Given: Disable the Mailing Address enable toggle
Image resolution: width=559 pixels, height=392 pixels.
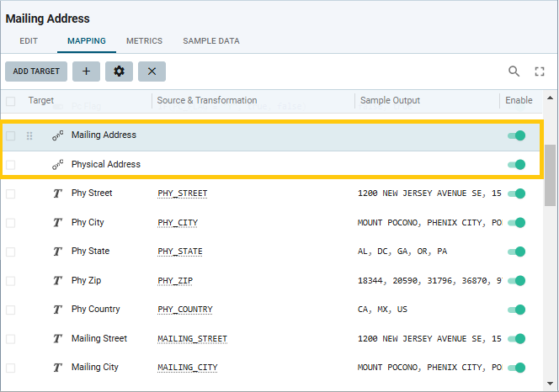Looking at the screenshot, I should click(x=516, y=135).
